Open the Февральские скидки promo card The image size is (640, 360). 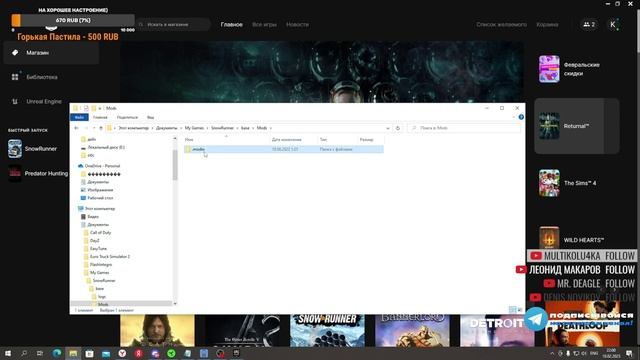pyautogui.click(x=576, y=69)
